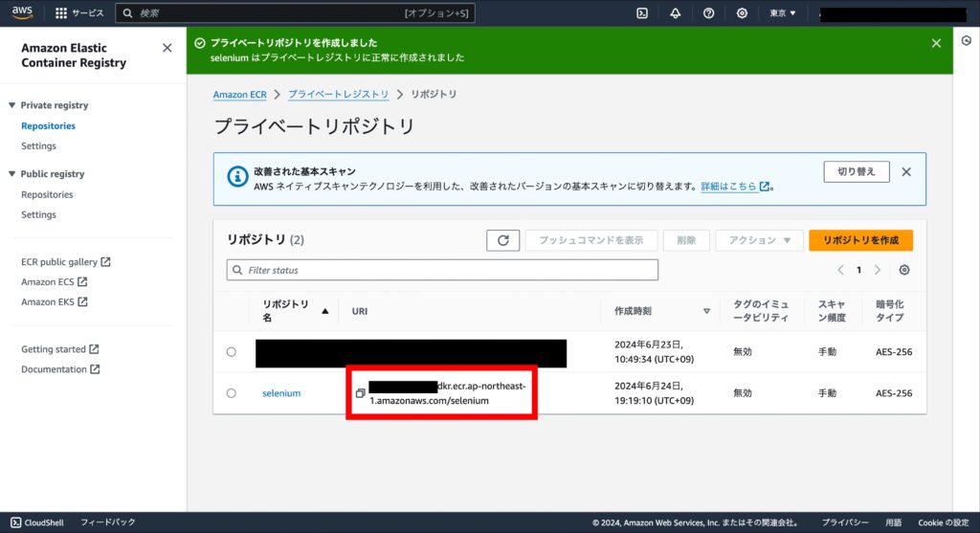The image size is (980, 533).
Task: Open CloudShell from the footer
Action: [x=37, y=522]
